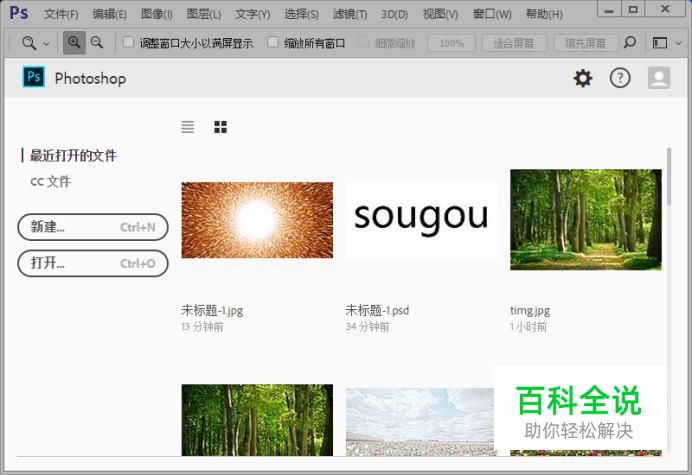This screenshot has width=692, height=475.
Task: Click the timg.jpg file name
Action: tap(530, 311)
